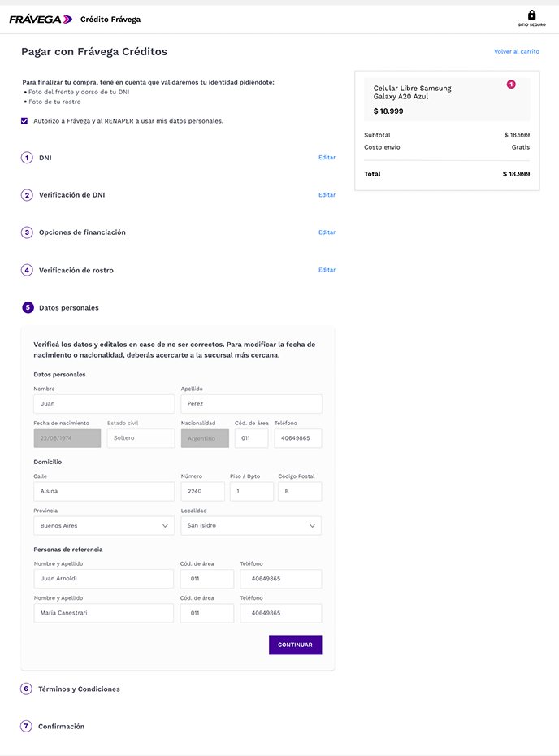The height and width of the screenshot is (756, 559).
Task: Click the CONTINUAR button
Action: (x=296, y=645)
